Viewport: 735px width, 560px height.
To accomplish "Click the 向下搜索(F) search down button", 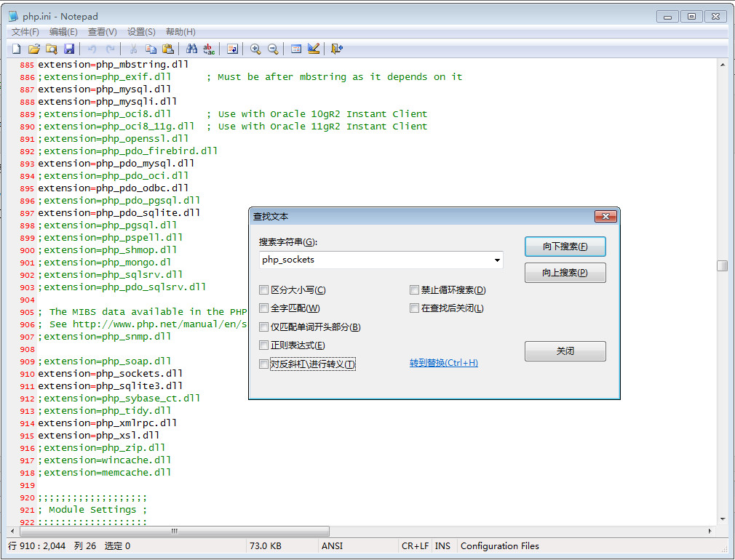I will pos(565,247).
